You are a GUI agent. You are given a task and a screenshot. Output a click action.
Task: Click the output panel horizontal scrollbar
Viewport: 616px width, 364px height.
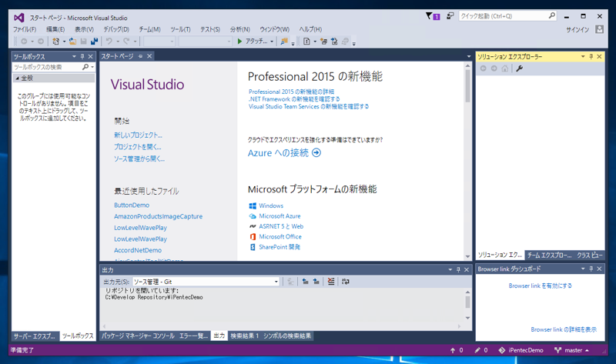pyautogui.click(x=282, y=326)
